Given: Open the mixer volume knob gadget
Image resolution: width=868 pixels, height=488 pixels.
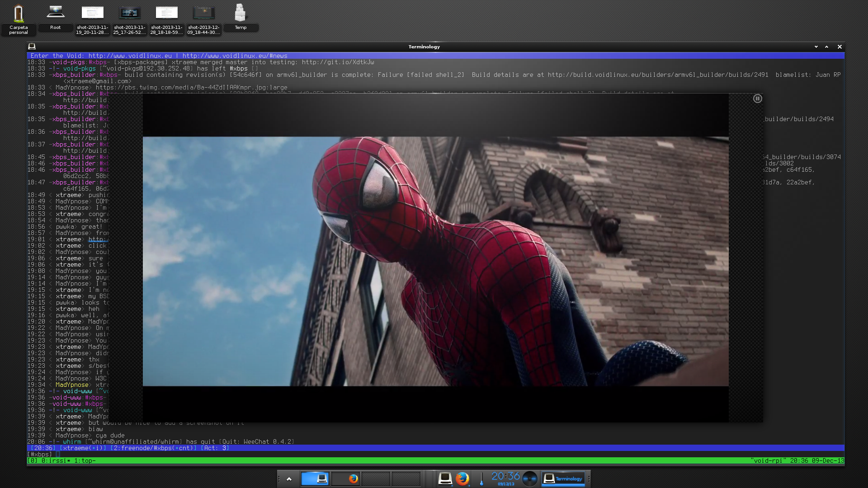Looking at the screenshot, I should tap(529, 479).
